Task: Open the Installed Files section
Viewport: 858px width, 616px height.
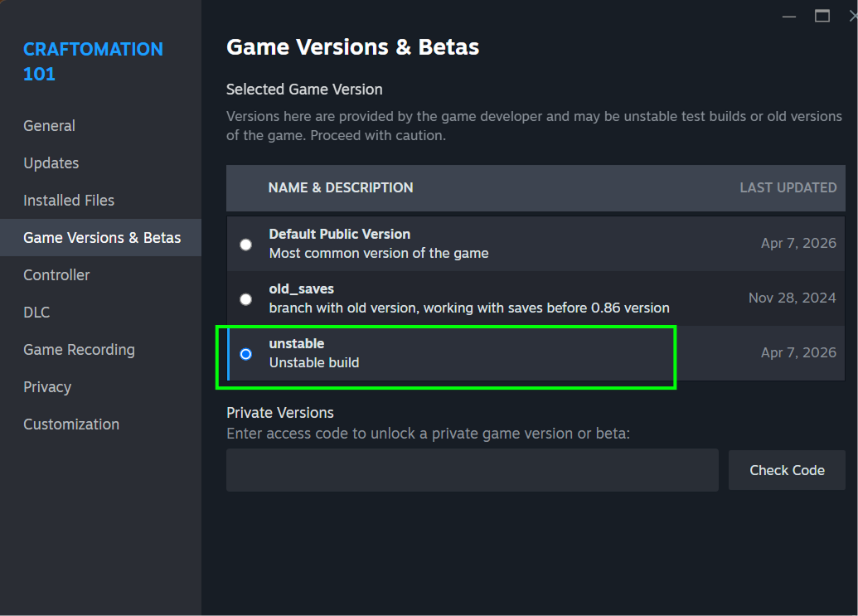Action: [69, 201]
